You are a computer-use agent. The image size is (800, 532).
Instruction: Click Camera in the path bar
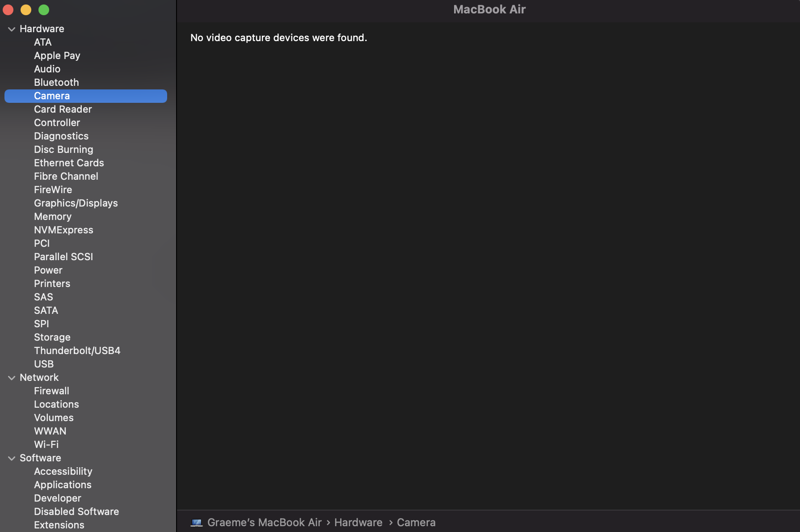click(x=416, y=522)
